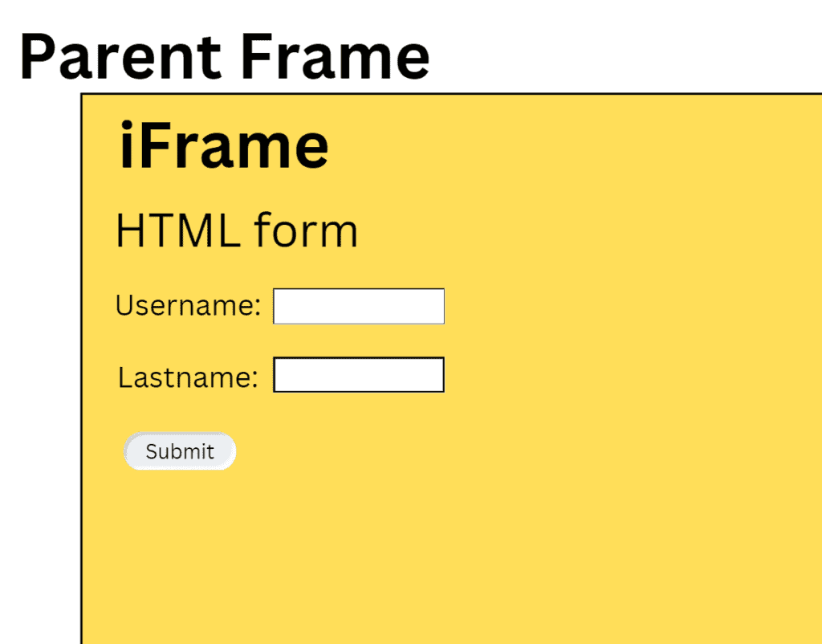This screenshot has height=644, width=822.
Task: Click the "Lastname:" label text
Action: click(188, 377)
